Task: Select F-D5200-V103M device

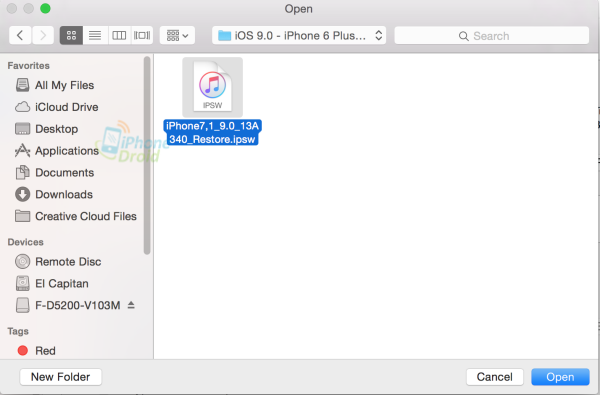Action: 78,305
